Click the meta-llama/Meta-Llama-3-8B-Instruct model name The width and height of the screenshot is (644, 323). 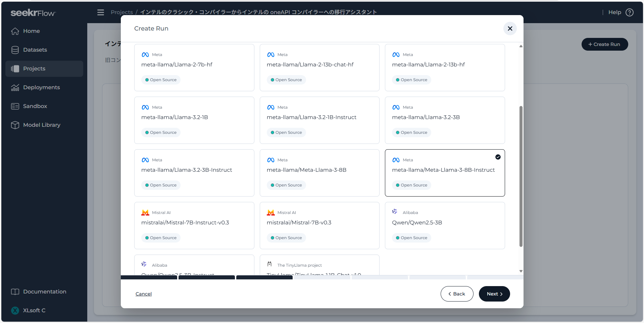pos(443,170)
